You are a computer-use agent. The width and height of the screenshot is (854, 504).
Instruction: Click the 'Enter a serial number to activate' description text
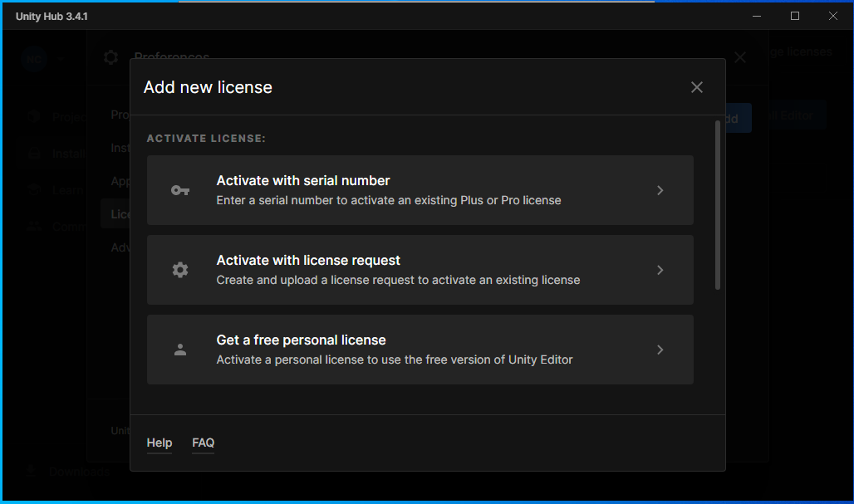click(x=388, y=200)
